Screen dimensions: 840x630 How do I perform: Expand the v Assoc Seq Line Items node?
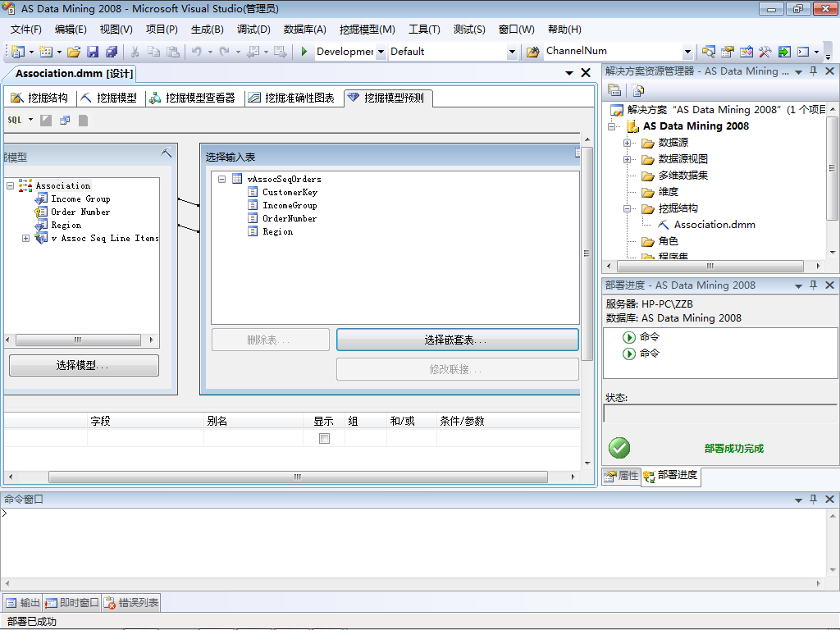click(x=25, y=238)
